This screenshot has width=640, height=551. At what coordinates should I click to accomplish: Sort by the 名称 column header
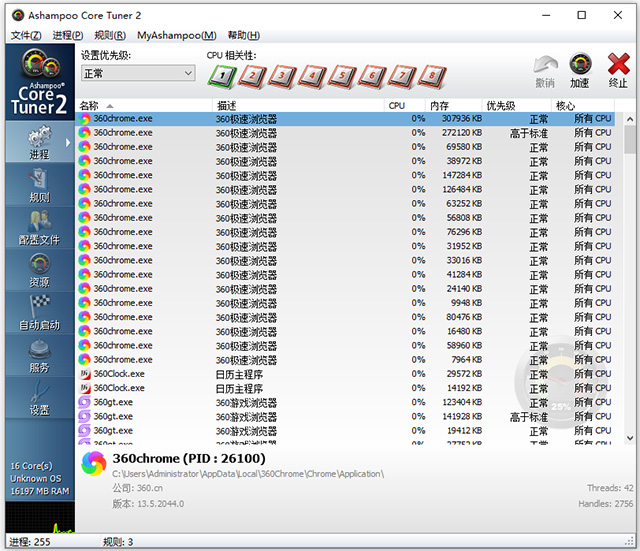click(x=144, y=106)
